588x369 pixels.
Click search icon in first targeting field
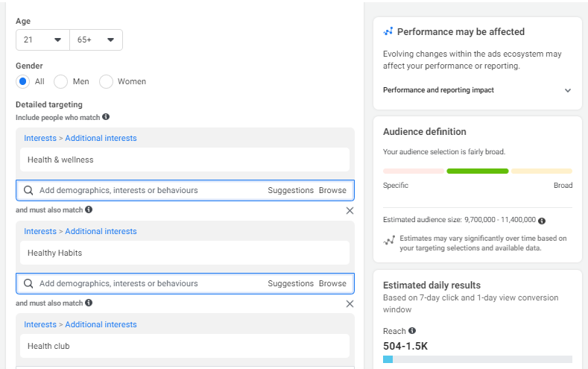pos(28,191)
